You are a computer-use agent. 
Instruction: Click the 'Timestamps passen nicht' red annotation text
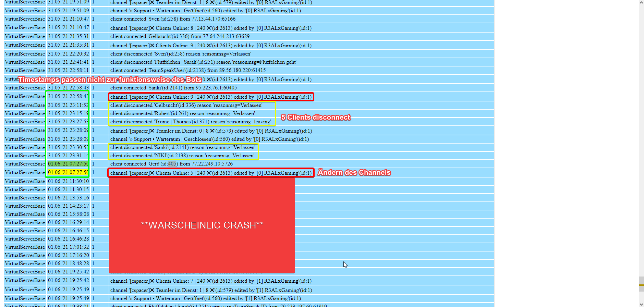coord(110,80)
